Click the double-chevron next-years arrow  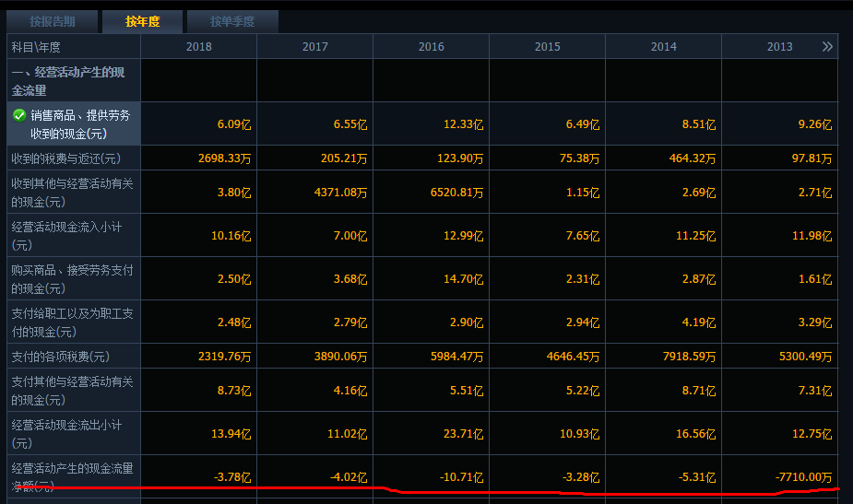click(x=826, y=46)
